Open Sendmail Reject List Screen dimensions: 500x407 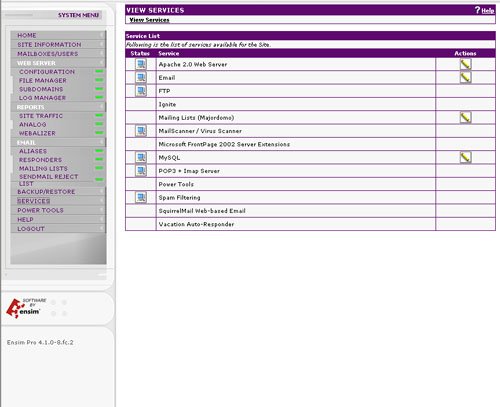coord(48,180)
